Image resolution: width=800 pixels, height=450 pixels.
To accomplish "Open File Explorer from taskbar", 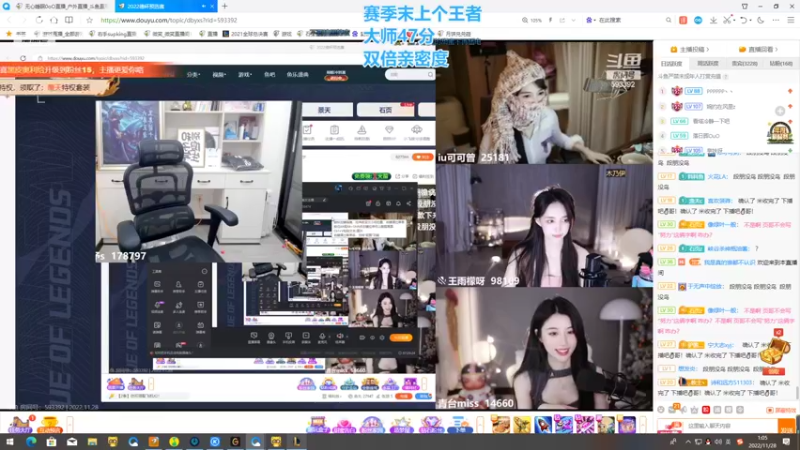I will click(92, 442).
